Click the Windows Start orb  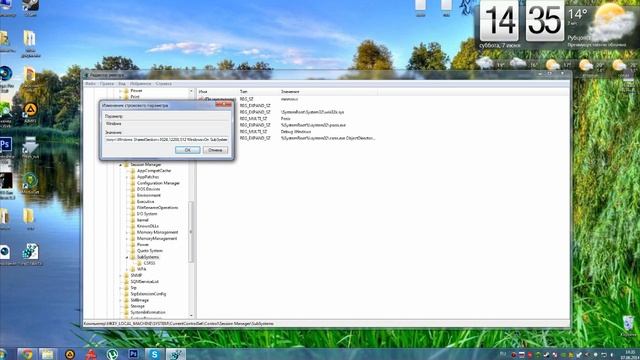point(3,354)
